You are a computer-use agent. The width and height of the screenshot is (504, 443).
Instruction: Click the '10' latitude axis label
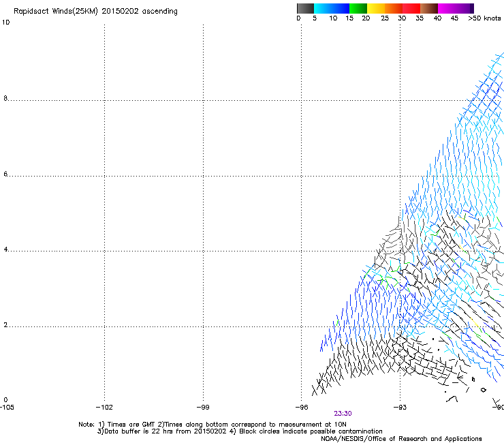(x=5, y=22)
